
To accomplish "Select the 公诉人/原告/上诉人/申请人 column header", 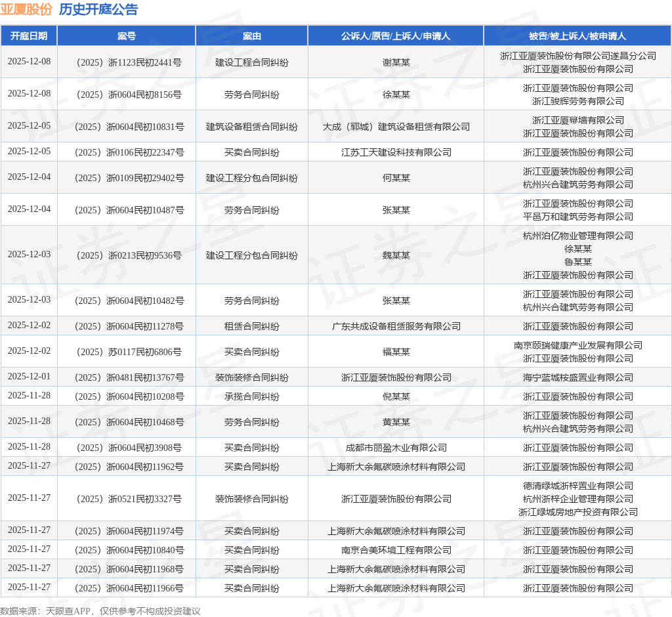I will coord(396,36).
